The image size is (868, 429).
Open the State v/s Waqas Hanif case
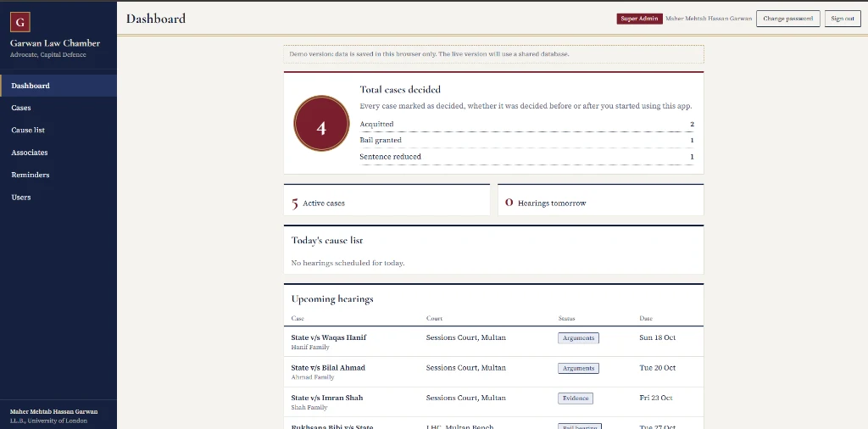point(328,337)
